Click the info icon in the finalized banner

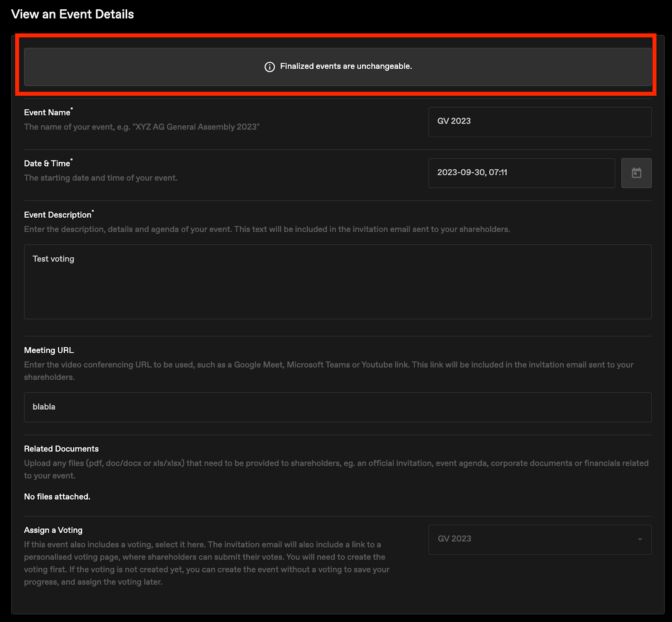pos(270,67)
